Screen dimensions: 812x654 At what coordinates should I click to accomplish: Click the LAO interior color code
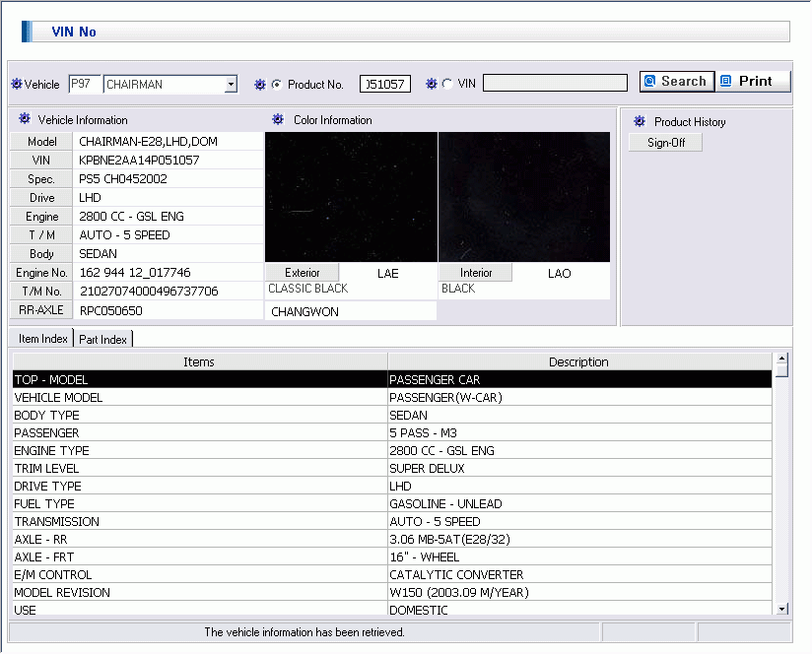[x=560, y=273]
